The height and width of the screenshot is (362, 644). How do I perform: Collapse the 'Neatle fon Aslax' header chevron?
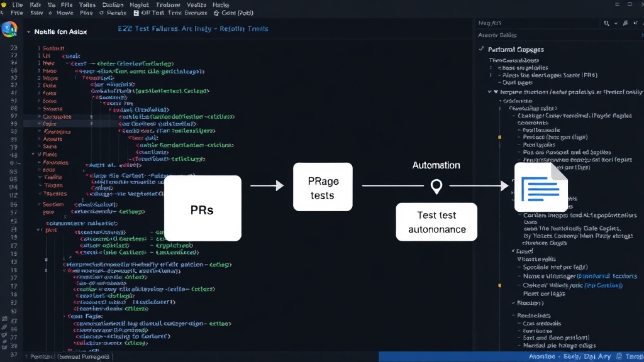point(28,31)
